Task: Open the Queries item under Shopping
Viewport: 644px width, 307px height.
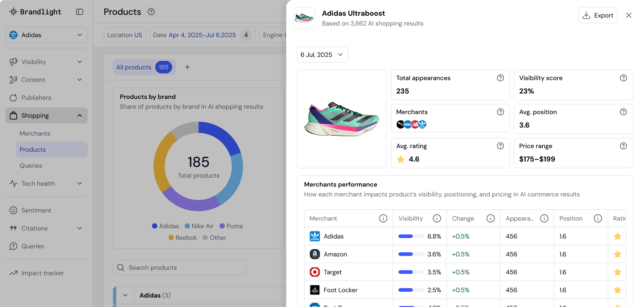Action: coord(31,166)
